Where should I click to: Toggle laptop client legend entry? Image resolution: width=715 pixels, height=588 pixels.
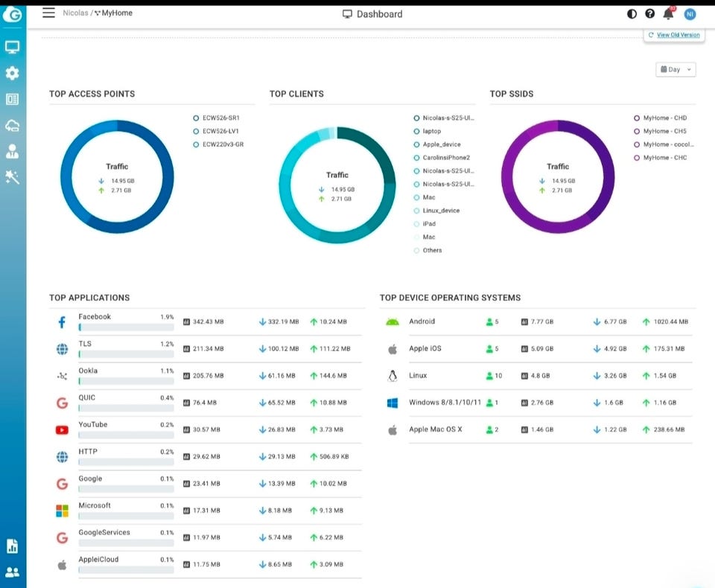click(428, 131)
